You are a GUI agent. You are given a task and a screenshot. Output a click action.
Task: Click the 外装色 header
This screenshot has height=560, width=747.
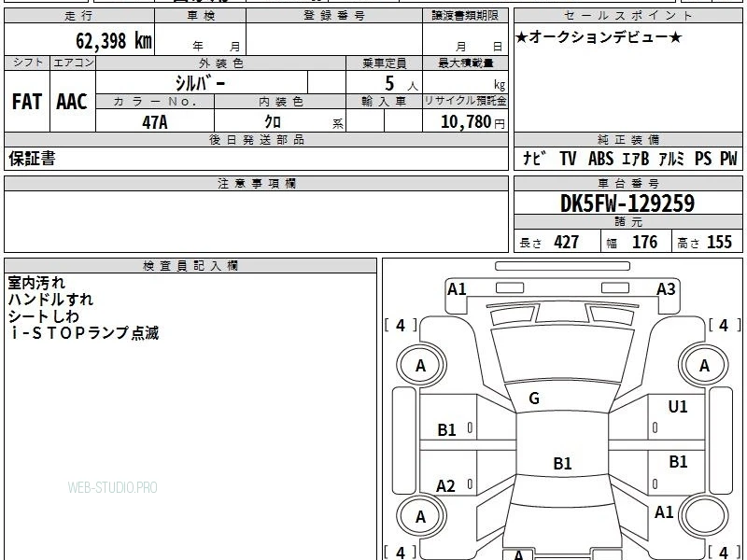click(221, 63)
